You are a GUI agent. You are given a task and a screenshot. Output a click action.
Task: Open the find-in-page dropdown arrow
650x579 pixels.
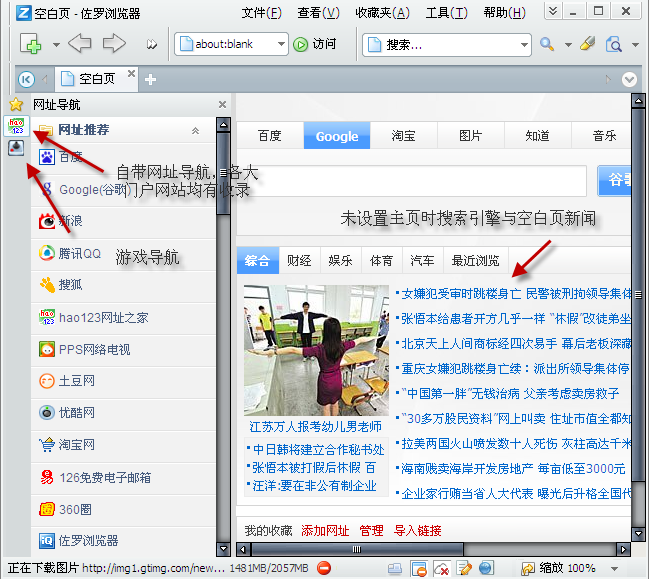click(635, 44)
